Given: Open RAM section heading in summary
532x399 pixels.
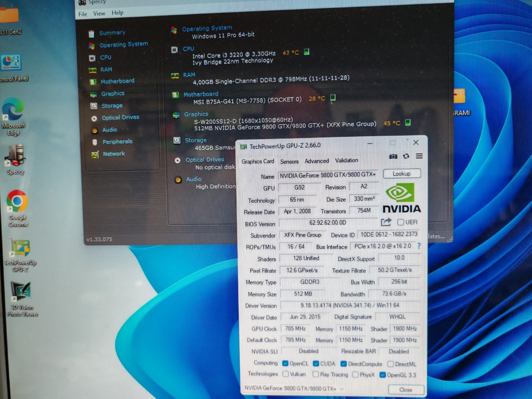Looking at the screenshot, I should tap(189, 75).
